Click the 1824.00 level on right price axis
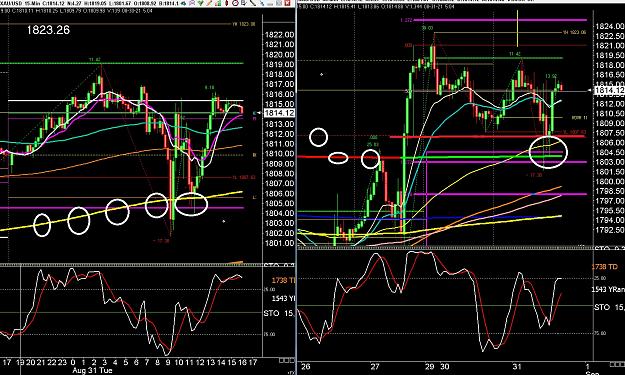This screenshot has width=625, height=375. coord(609,26)
